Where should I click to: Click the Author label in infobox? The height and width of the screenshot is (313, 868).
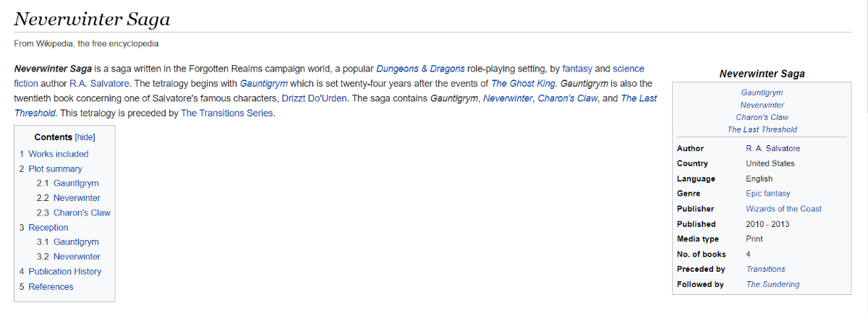690,148
